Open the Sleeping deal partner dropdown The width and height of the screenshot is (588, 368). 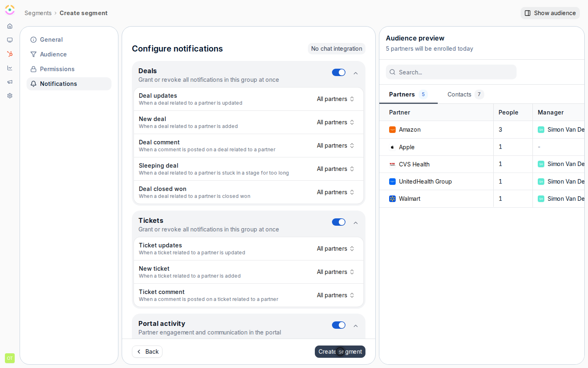point(336,169)
